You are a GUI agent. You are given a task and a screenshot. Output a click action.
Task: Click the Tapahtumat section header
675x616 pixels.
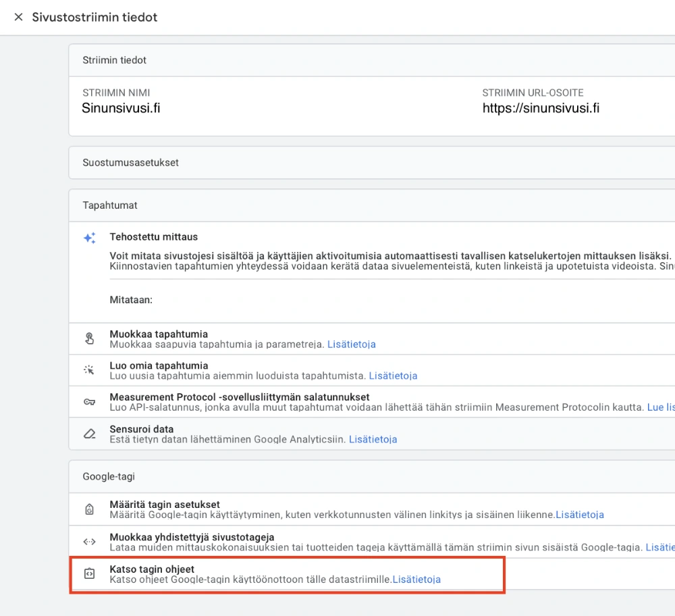pyautogui.click(x=372, y=205)
